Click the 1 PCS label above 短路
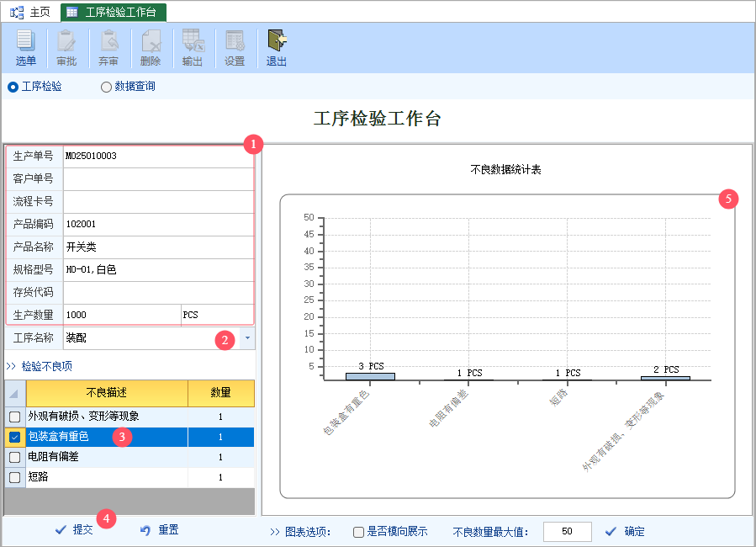 coord(568,373)
